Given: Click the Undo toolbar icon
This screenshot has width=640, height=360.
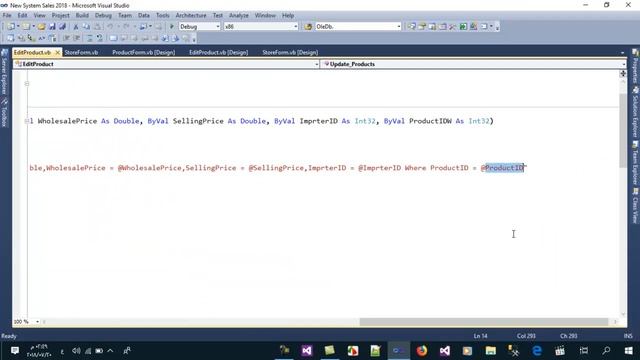Looking at the screenshot, I should click(110, 27).
